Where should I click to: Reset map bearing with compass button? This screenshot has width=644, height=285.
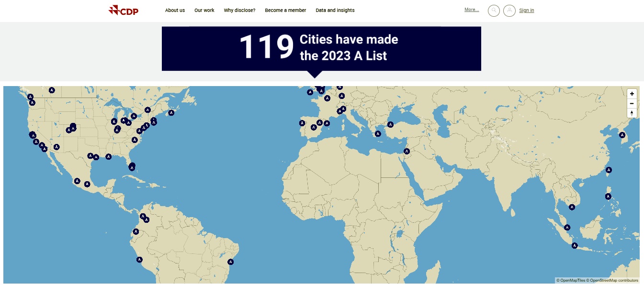click(632, 113)
